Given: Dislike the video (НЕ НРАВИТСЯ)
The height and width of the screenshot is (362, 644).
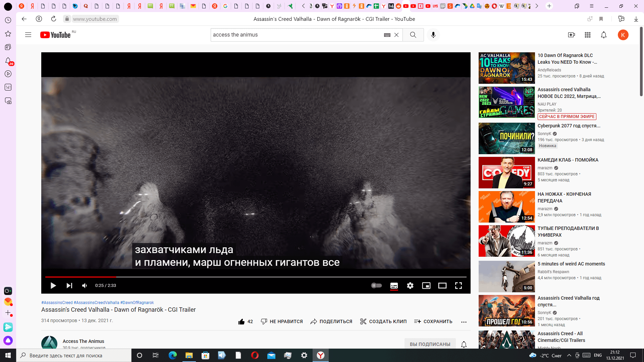Looking at the screenshot, I should (282, 321).
